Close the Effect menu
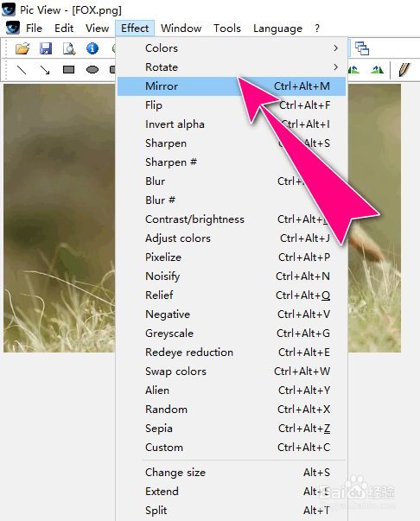Viewport: 420px width, 521px height. pos(135,29)
